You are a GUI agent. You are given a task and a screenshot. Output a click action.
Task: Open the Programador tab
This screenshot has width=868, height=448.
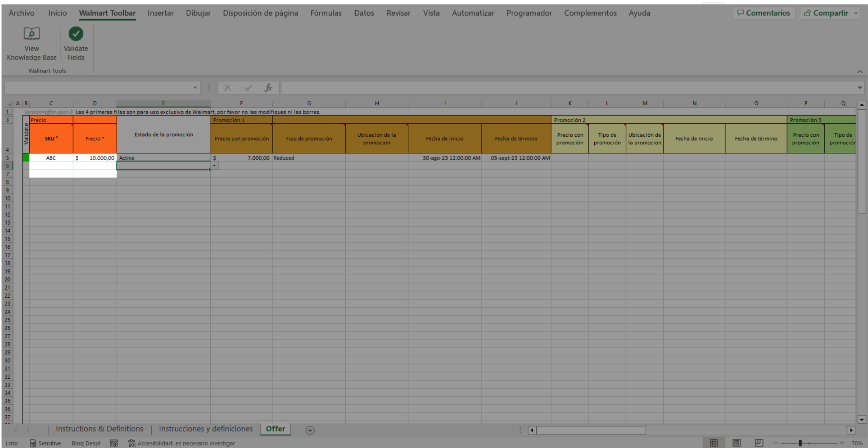coord(529,13)
